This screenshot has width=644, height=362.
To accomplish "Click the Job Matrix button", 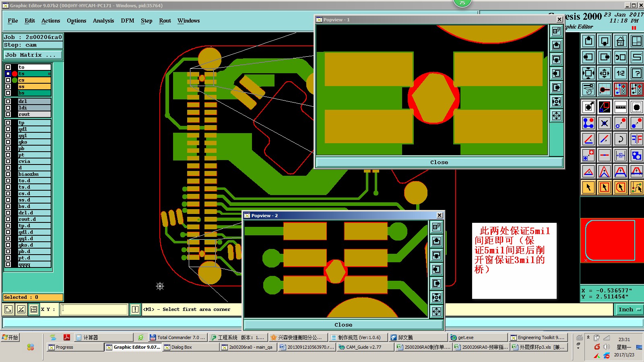I will (33, 55).
